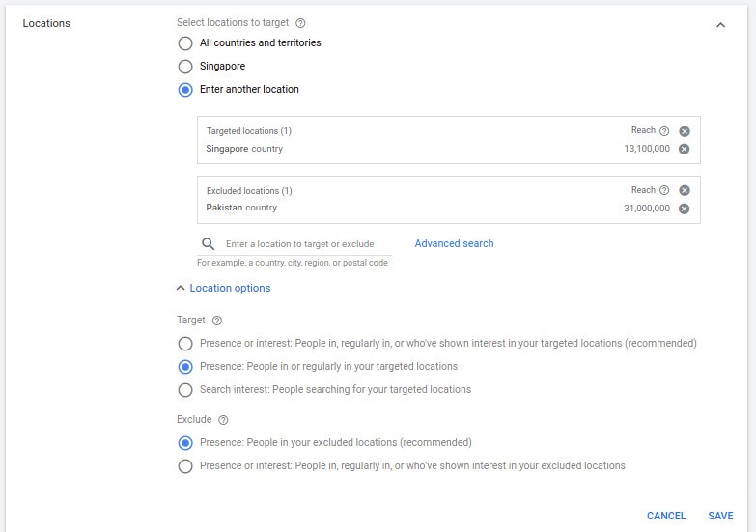Remove Pakistan country from excluded locations
This screenshot has height=532, width=756.
coord(685,209)
